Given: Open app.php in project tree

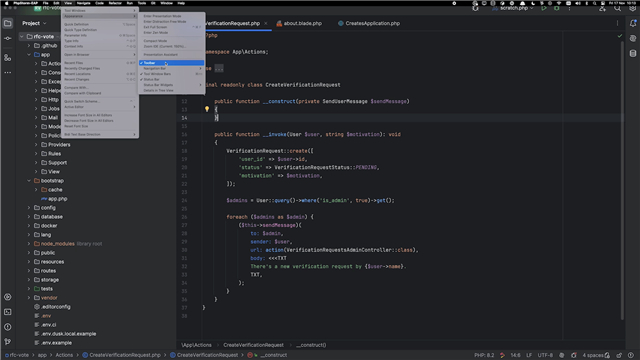Looking at the screenshot, I should (x=54, y=199).
